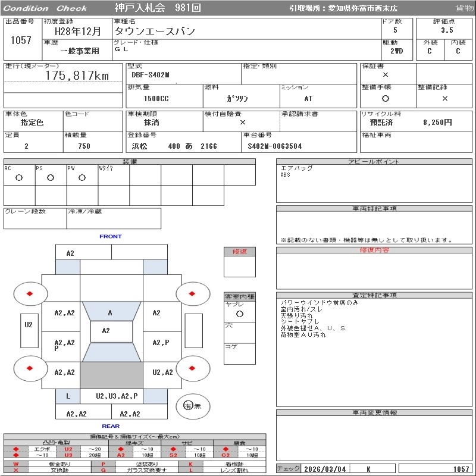
Task: Toggle the PS equipment circle mark
Action: 51,178
